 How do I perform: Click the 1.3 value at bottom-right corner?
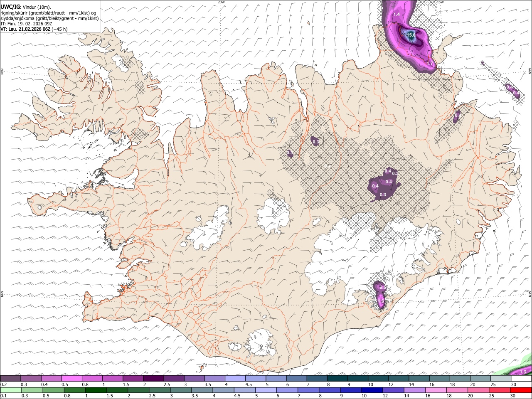click(x=523, y=371)
